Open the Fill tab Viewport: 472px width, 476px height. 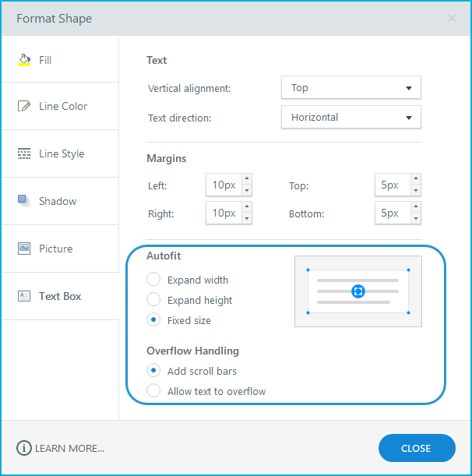60,60
